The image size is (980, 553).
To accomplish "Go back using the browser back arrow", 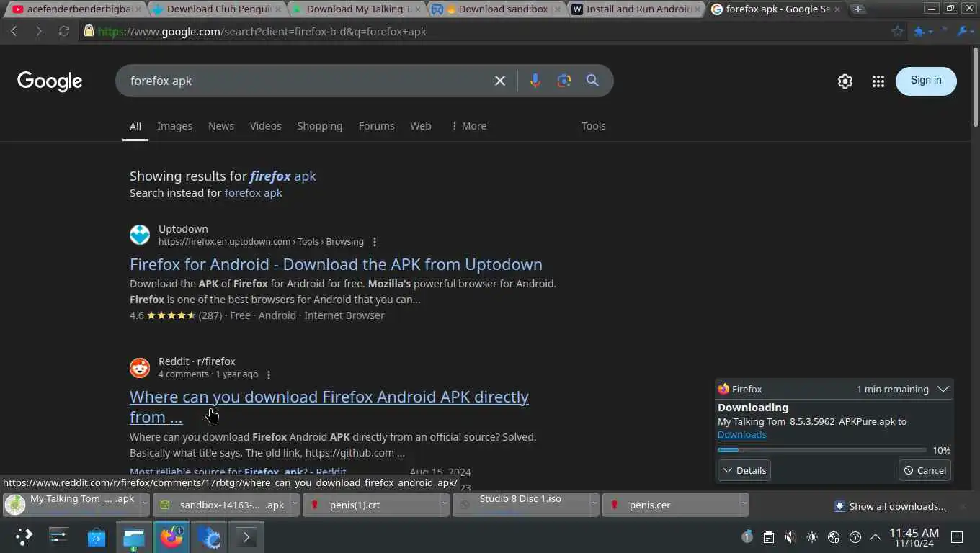I will 14,32.
